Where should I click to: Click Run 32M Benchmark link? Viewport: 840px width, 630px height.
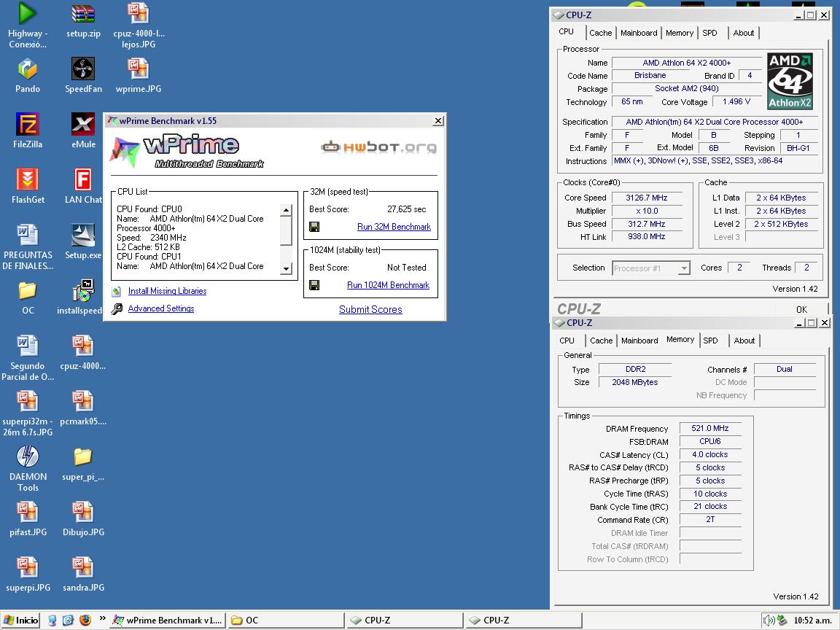(394, 227)
